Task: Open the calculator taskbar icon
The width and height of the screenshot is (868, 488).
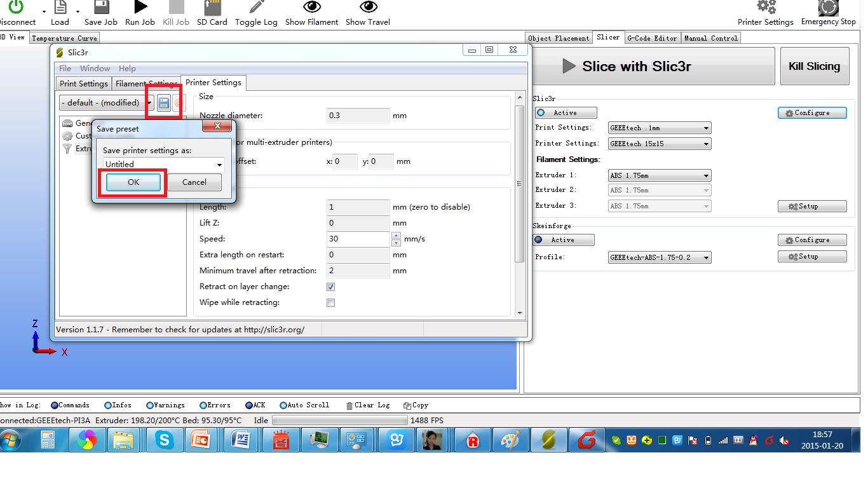Action: 49,440
